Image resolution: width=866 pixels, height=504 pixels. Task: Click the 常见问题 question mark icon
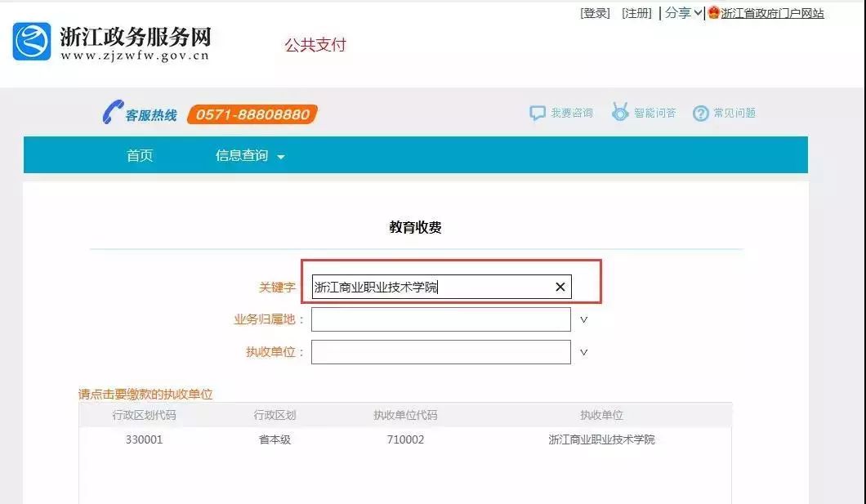point(700,114)
